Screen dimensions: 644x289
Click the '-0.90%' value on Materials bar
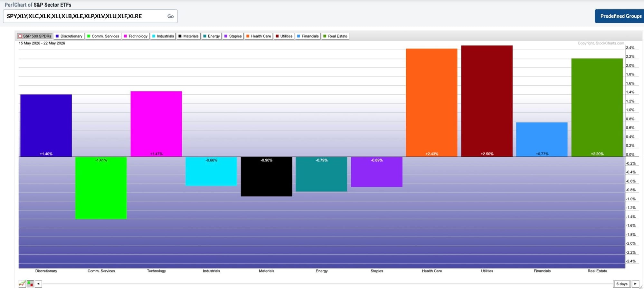[x=267, y=160]
